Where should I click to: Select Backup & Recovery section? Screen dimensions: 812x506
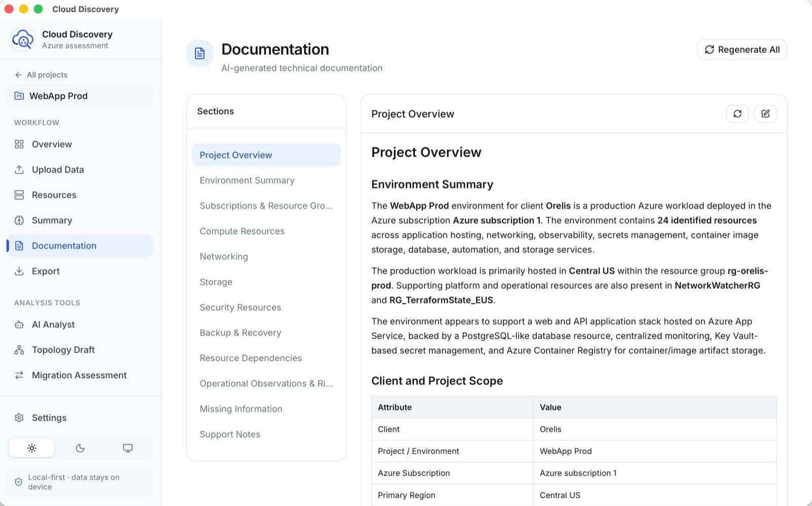(266, 333)
